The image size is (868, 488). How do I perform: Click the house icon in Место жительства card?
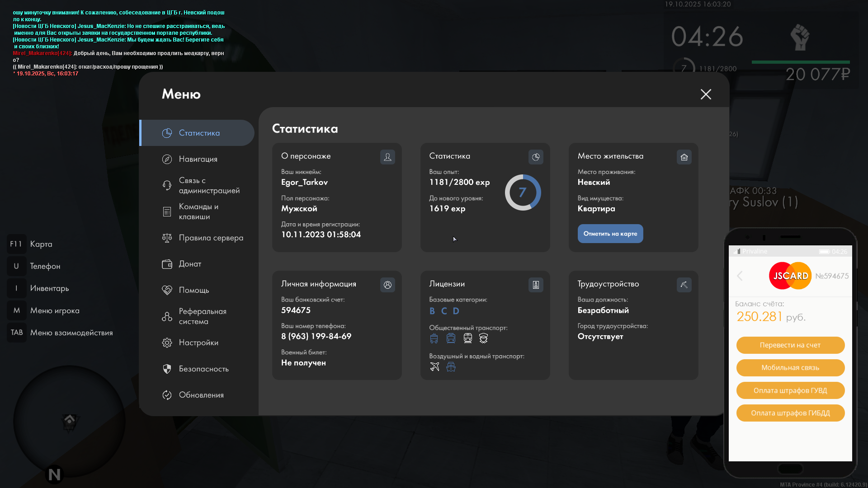point(684,157)
